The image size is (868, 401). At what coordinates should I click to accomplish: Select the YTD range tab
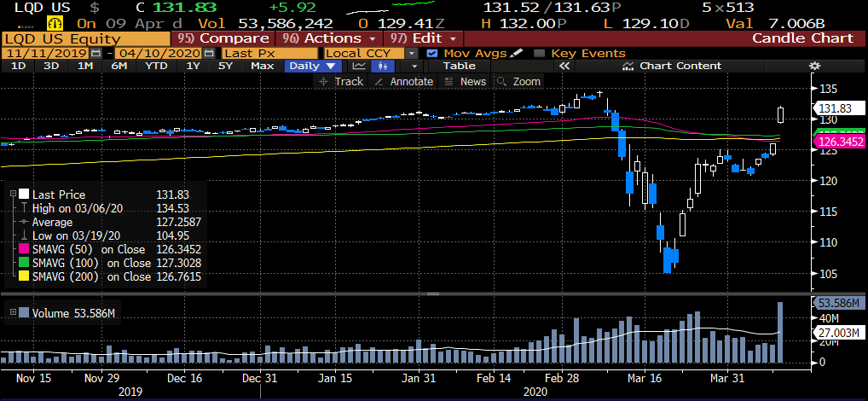coord(156,66)
